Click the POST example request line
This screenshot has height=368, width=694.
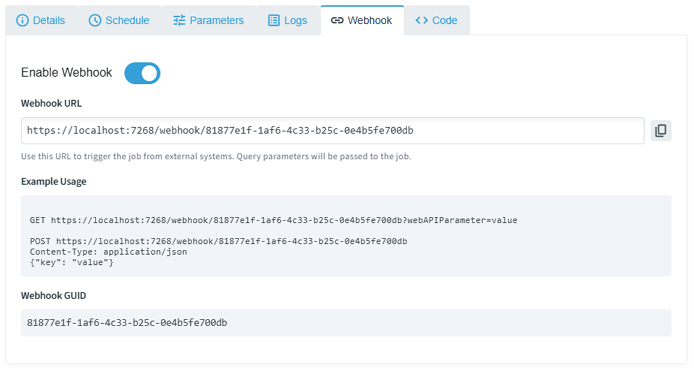click(x=218, y=241)
